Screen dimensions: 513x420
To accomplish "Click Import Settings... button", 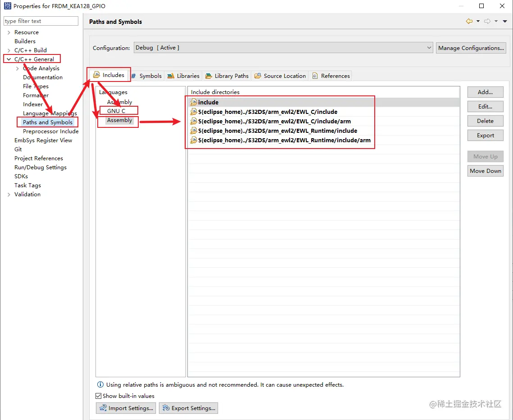I will (126, 408).
